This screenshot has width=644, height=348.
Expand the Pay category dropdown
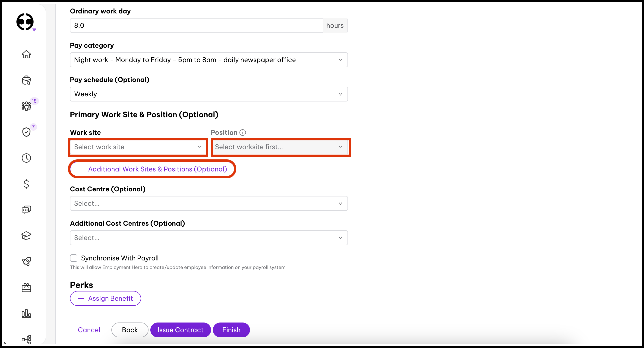(x=209, y=60)
